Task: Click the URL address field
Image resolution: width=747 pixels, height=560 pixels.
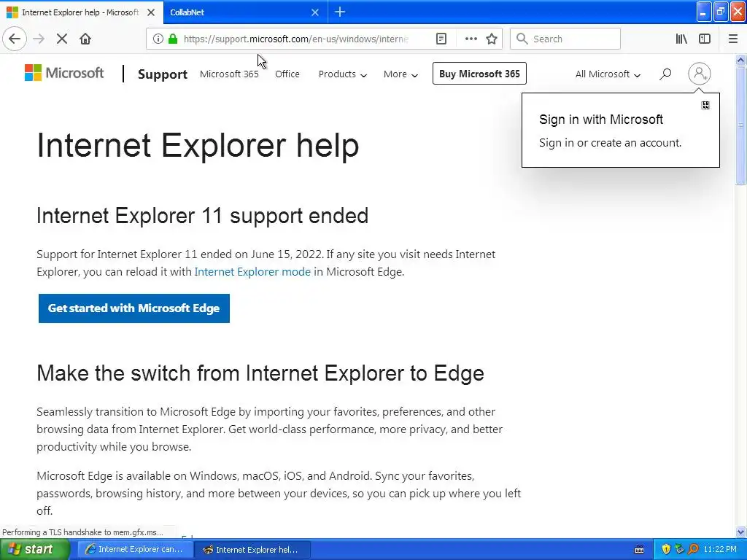Action: [295, 39]
